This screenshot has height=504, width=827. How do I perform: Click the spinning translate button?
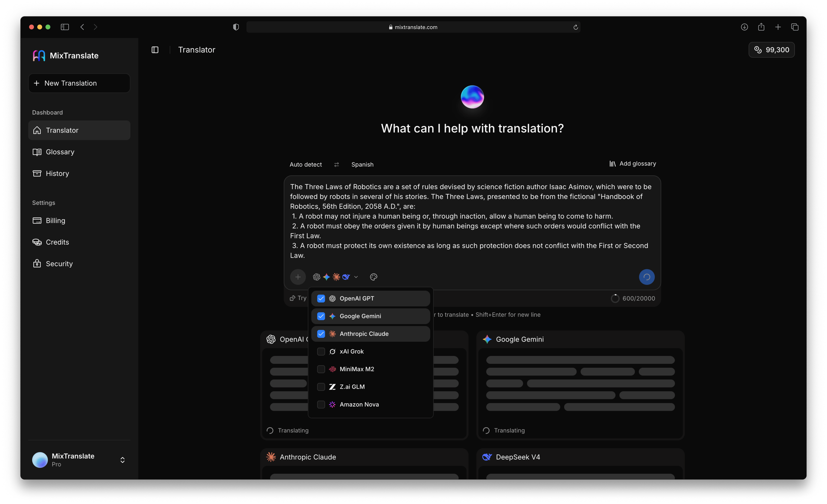pyautogui.click(x=647, y=277)
